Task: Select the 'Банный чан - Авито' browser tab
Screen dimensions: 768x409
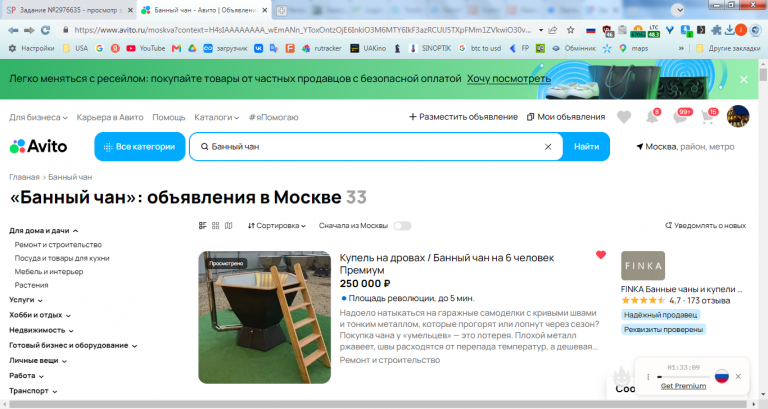Action: [x=205, y=10]
